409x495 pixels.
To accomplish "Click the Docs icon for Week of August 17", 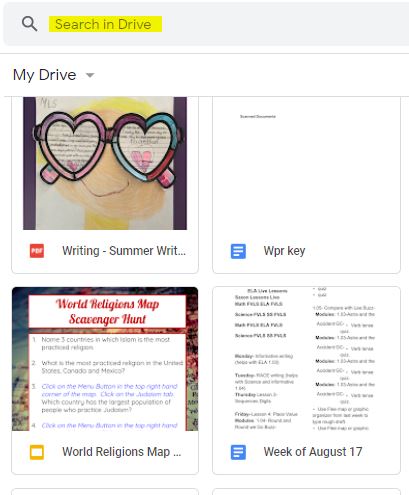I will click(x=238, y=452).
